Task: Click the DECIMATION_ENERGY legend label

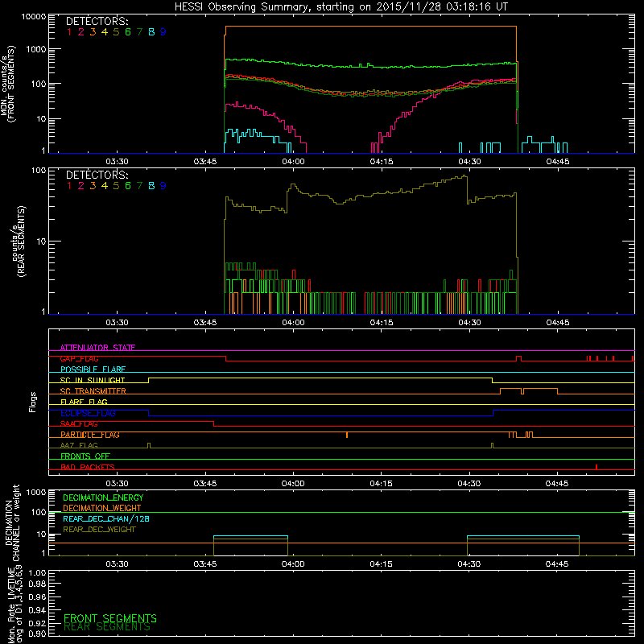Action: tap(103, 497)
